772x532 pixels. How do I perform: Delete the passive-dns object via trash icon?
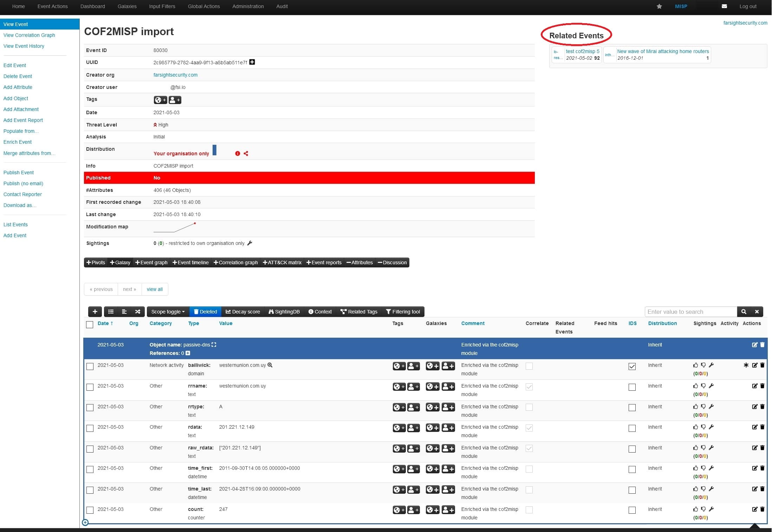point(762,345)
